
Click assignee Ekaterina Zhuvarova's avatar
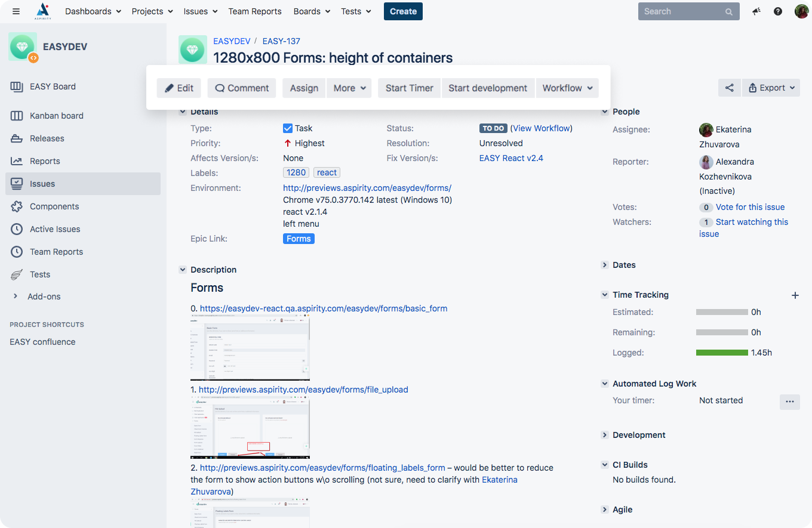pyautogui.click(x=706, y=129)
